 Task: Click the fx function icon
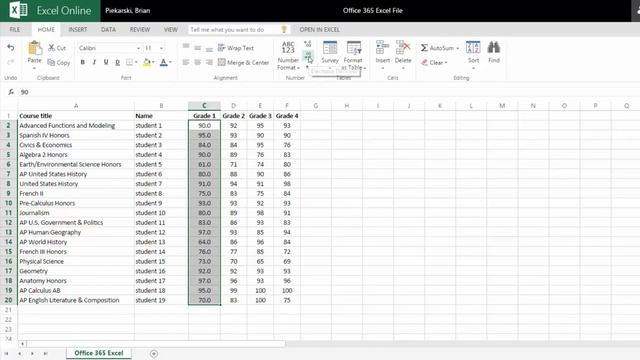pos(11,92)
